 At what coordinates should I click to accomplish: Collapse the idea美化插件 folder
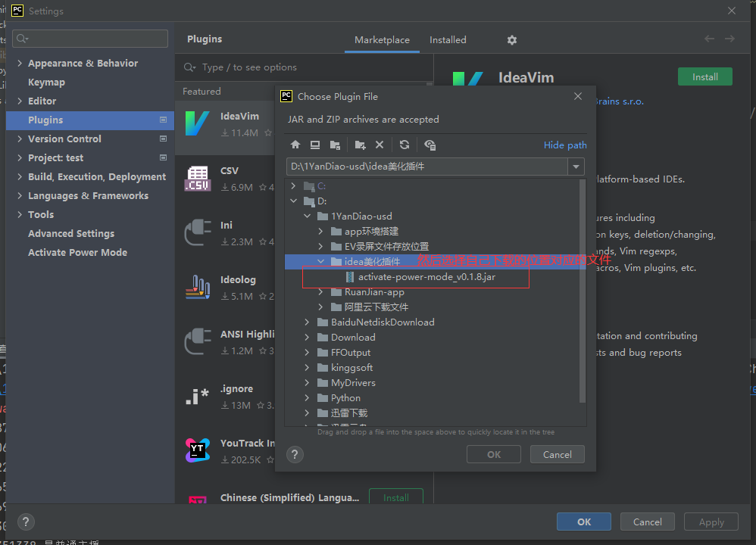click(x=320, y=261)
